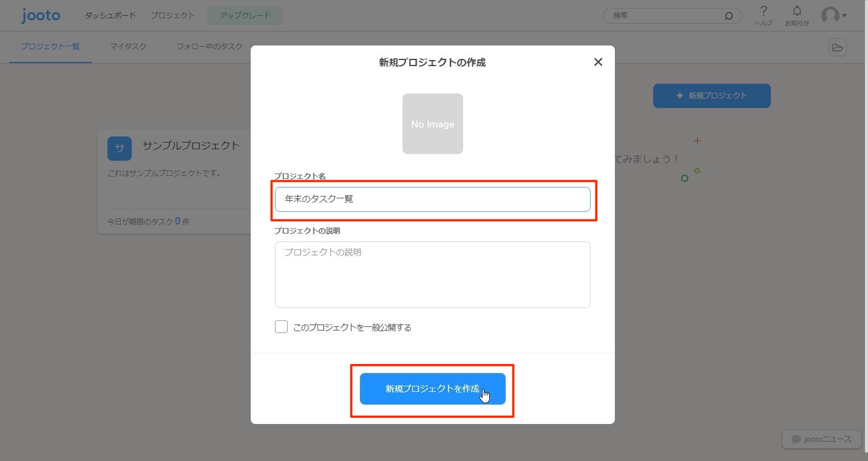Click the これはサンプルプロジェクトです description text
This screenshot has width=868, height=461.
coord(164,173)
